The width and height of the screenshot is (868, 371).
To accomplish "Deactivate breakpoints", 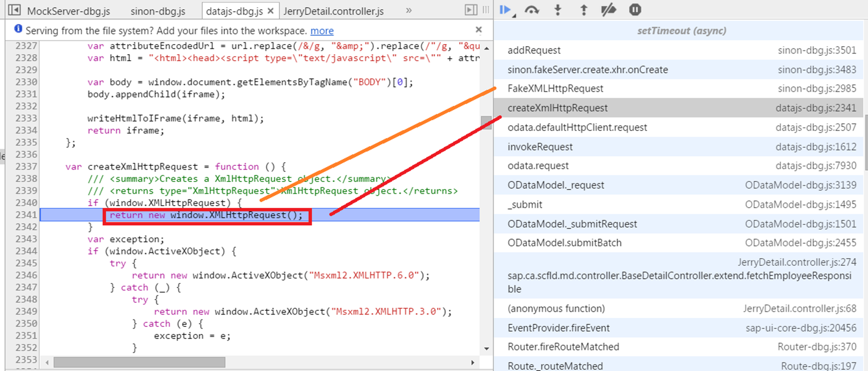I will tap(608, 10).
